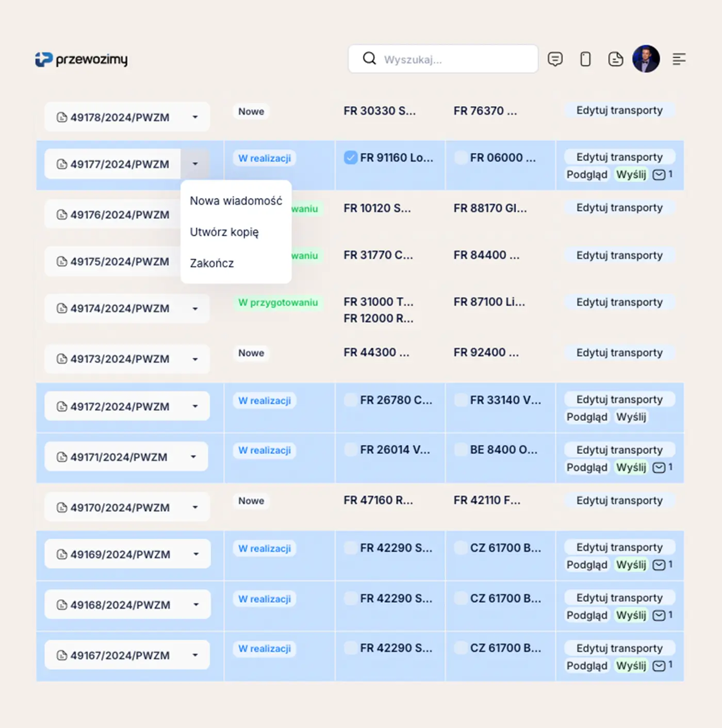
Task: Click Edytuj transporty on the 49173 row
Action: pos(619,353)
